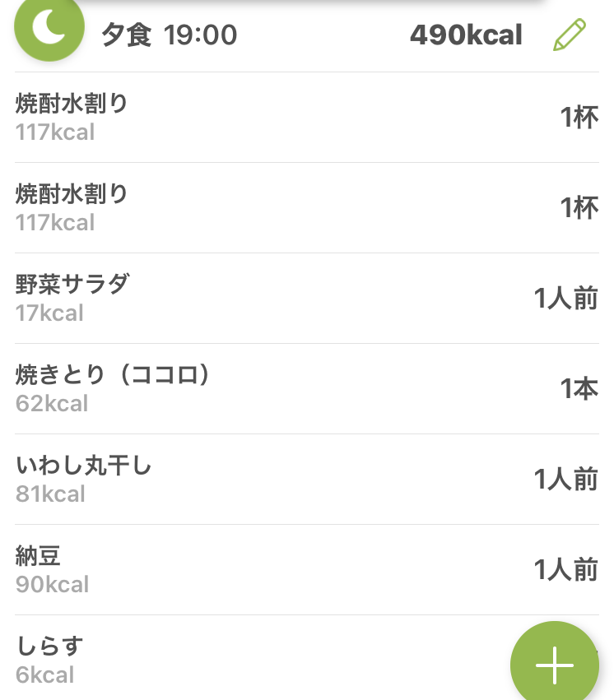
Task: Open the first 焼酎水割り entry
Action: pyautogui.click(x=307, y=118)
